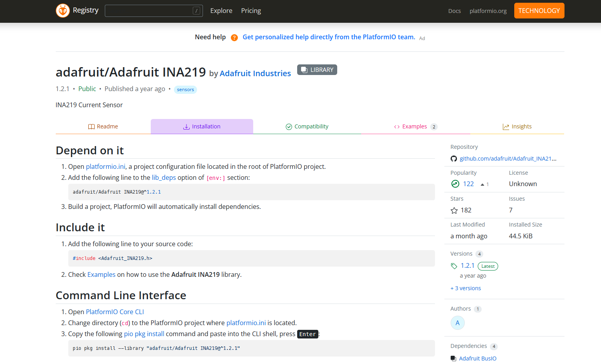Click the Issues count 7
Image resolution: width=601 pixels, height=364 pixels.
(x=511, y=210)
